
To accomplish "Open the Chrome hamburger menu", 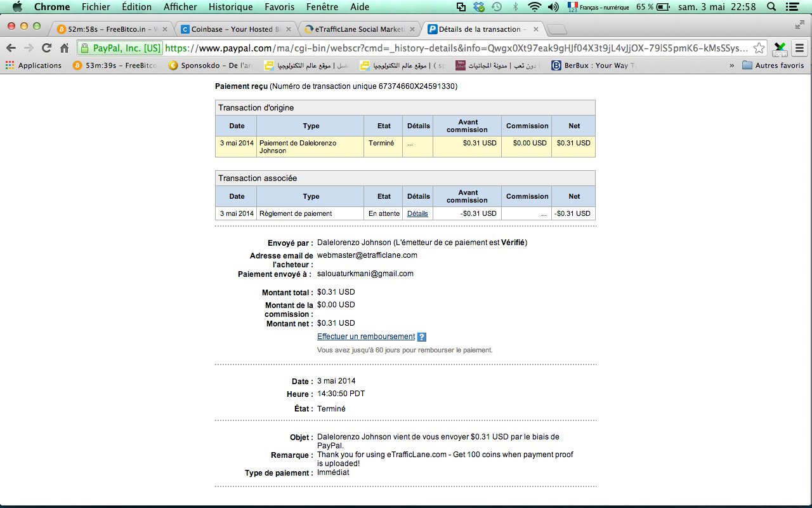I will (799, 48).
